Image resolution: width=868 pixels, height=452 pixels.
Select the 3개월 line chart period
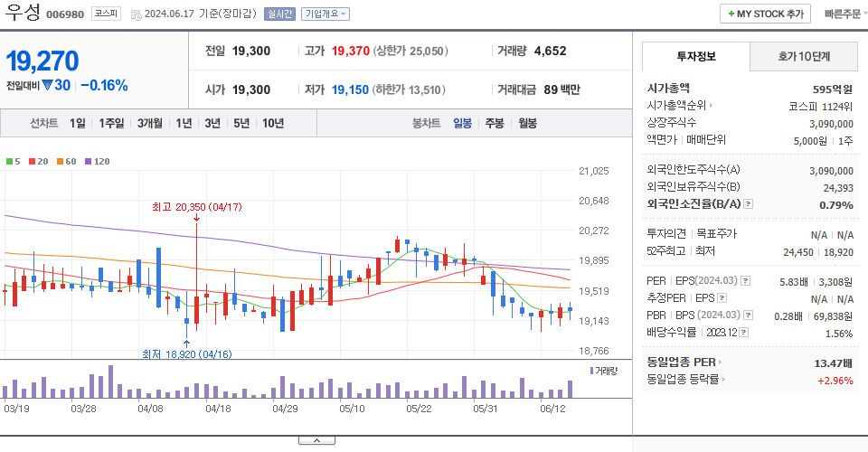(x=149, y=123)
